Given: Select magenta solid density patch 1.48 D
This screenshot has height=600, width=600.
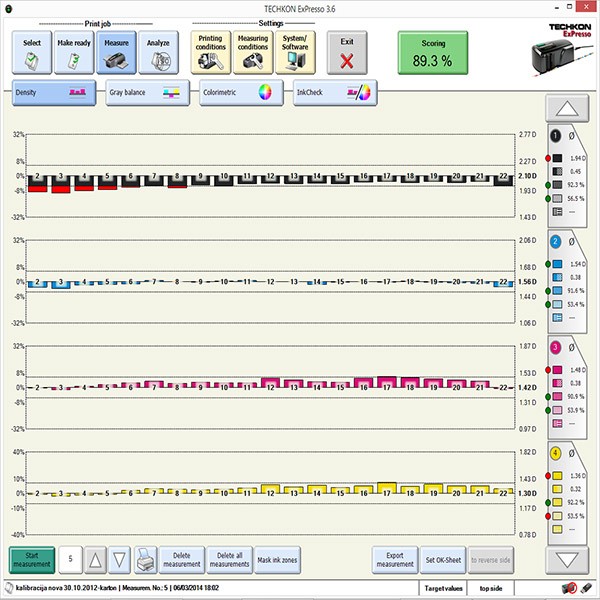Looking at the screenshot, I should pos(558,370).
